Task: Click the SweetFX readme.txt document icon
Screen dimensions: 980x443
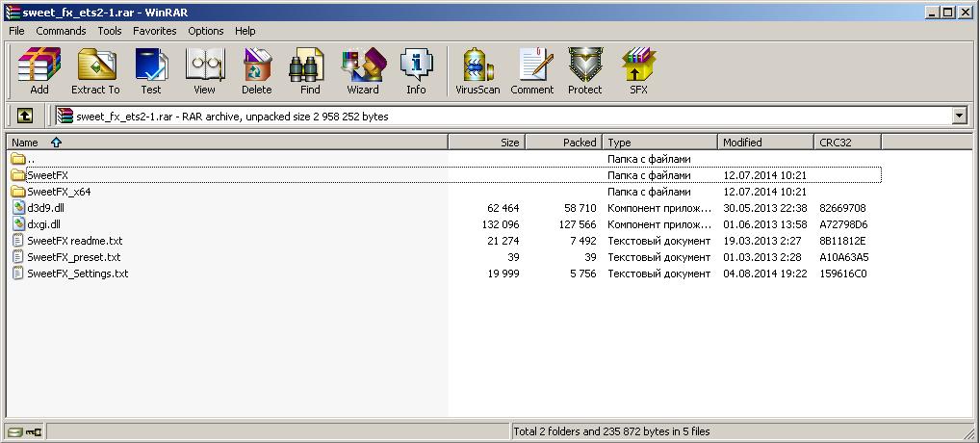Action: point(18,241)
